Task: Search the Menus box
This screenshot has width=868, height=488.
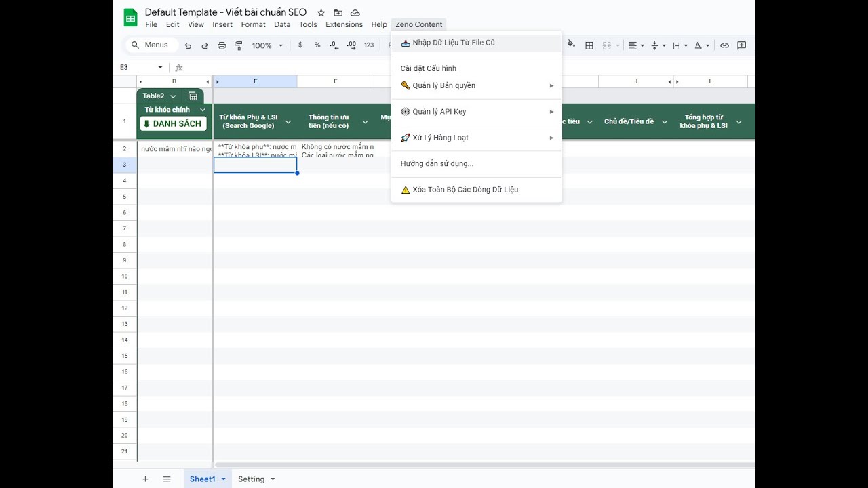Action: point(151,45)
